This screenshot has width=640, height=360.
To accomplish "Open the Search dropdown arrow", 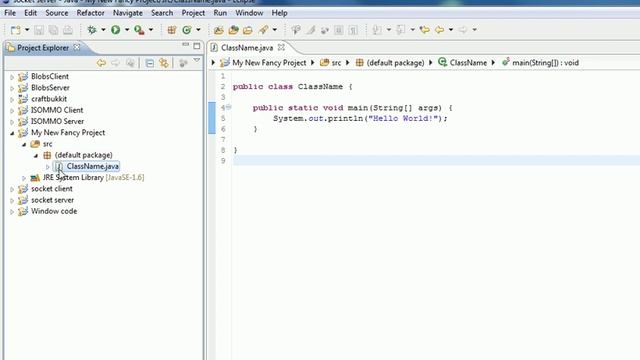I will (275, 30).
